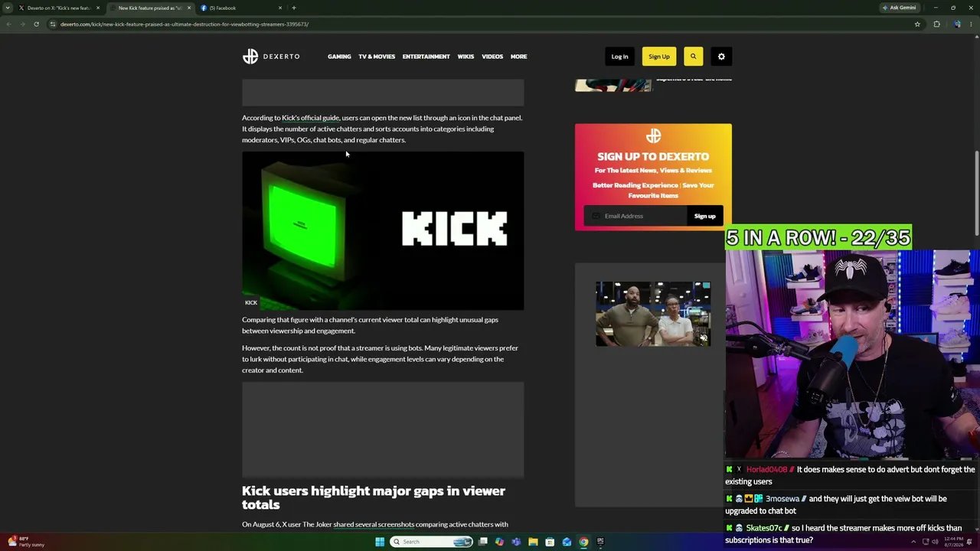Close the Facebook tab
980x551 pixels.
tap(280, 8)
